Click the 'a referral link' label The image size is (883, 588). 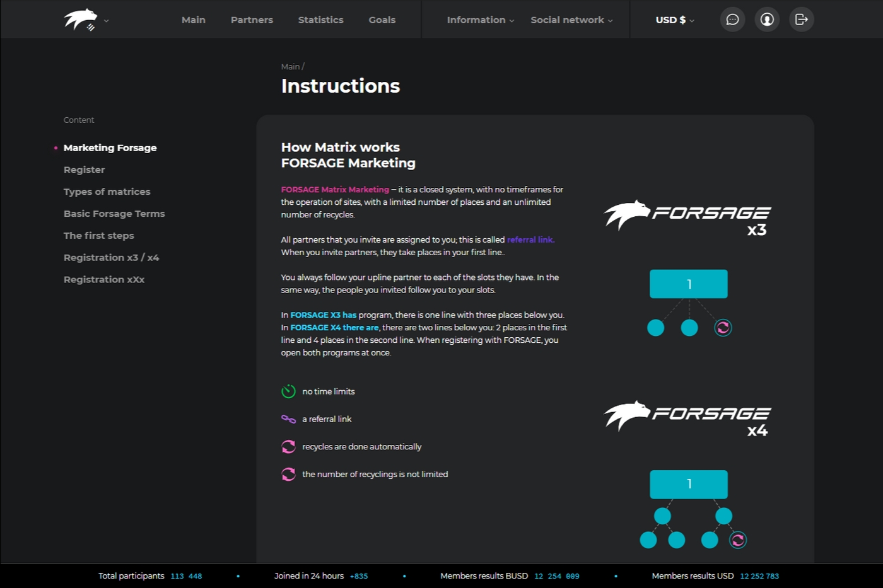click(x=327, y=419)
